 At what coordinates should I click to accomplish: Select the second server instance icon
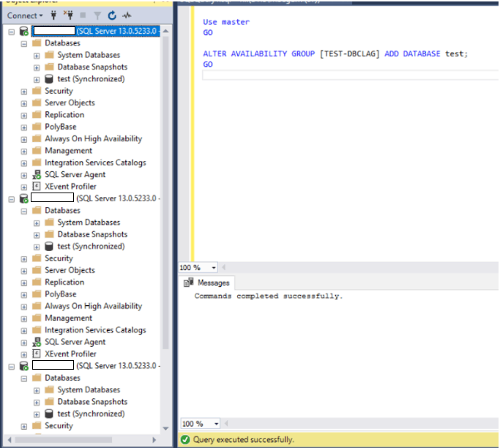click(x=24, y=198)
